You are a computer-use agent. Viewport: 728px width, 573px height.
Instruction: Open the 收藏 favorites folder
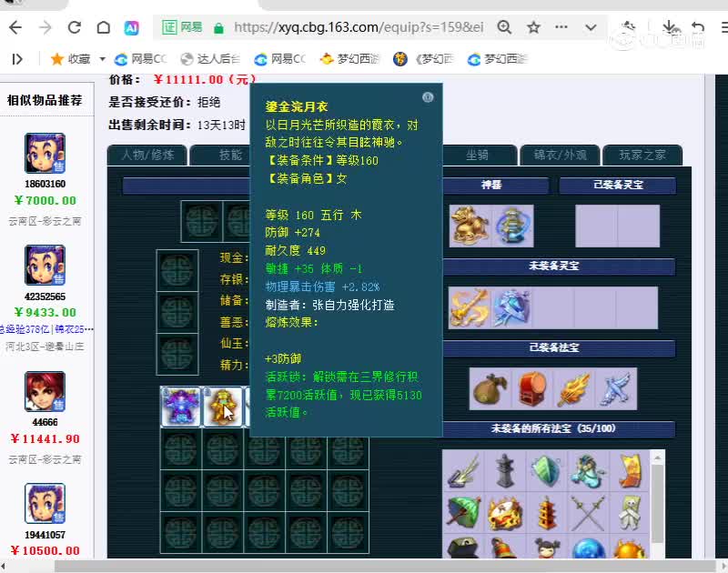click(71, 59)
